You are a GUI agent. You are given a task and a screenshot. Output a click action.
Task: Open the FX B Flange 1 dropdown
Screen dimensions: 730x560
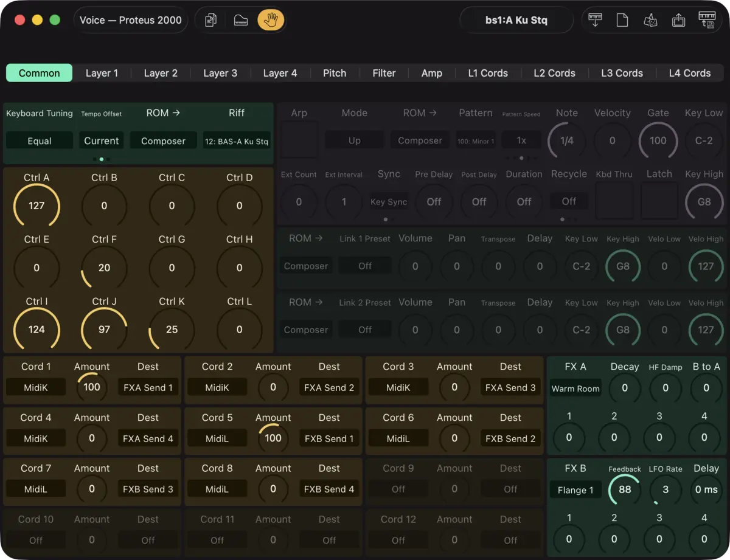click(x=575, y=490)
